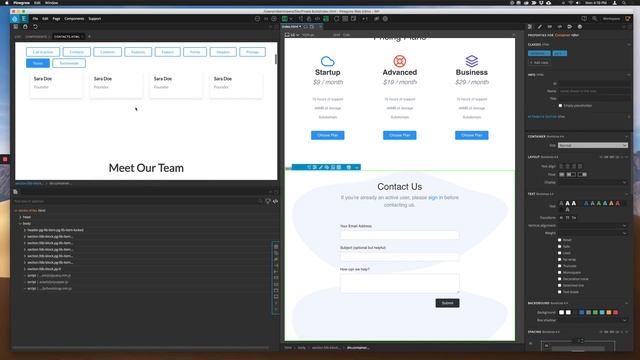Enable the No wrap checkbox
This screenshot has width=640, height=360.
point(560,260)
